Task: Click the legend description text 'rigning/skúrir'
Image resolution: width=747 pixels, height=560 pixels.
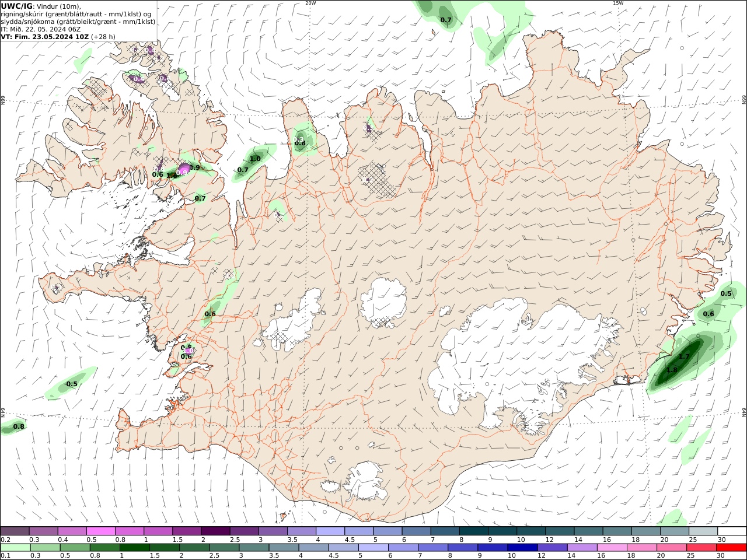Action: tap(23, 14)
